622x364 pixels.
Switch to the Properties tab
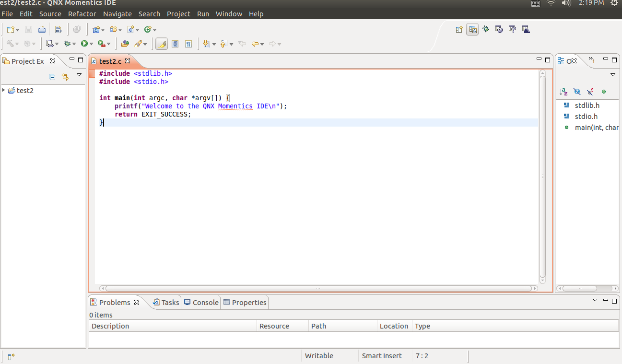pos(245,302)
